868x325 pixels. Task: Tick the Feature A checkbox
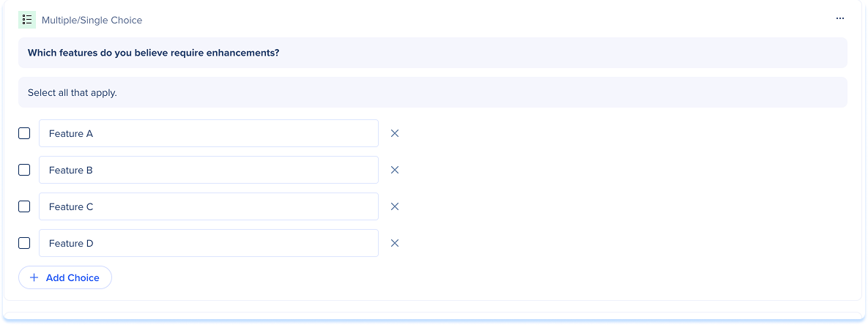(24, 133)
